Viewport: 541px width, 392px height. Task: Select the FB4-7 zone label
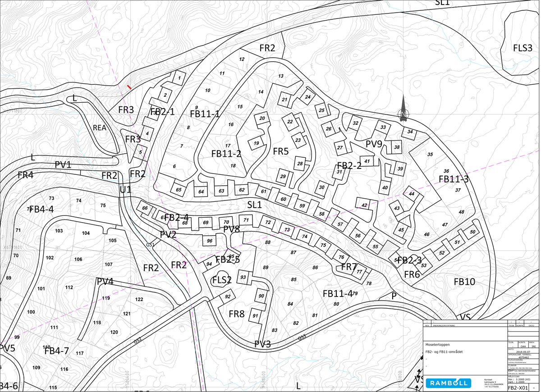[x=57, y=351]
